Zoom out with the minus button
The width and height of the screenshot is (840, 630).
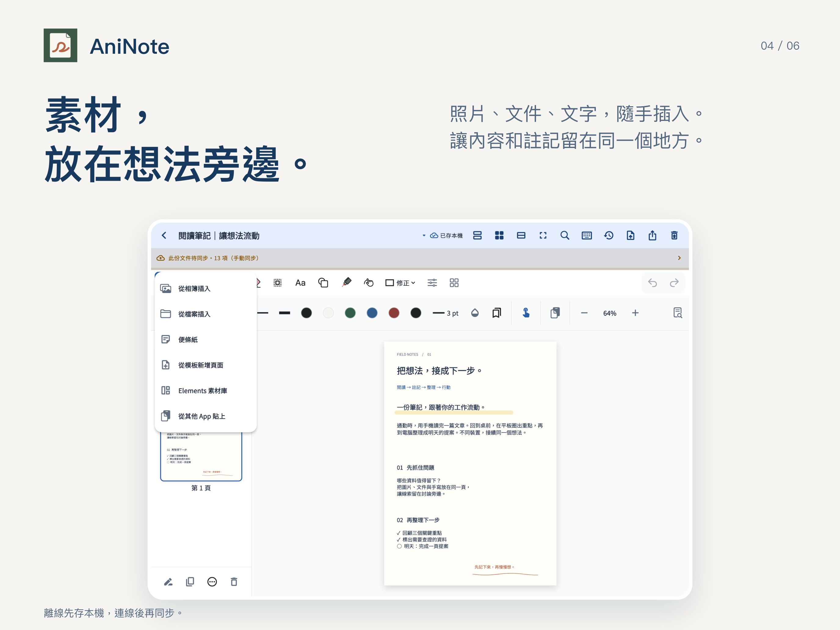point(585,313)
